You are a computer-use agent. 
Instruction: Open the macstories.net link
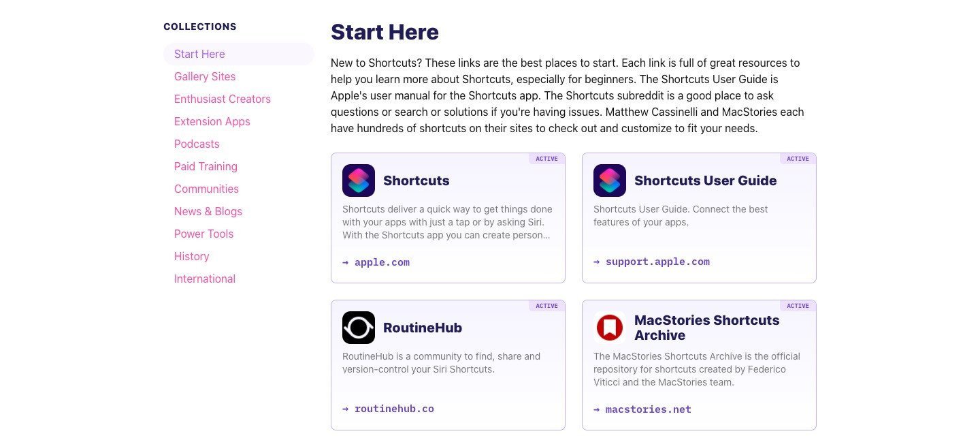pos(648,409)
